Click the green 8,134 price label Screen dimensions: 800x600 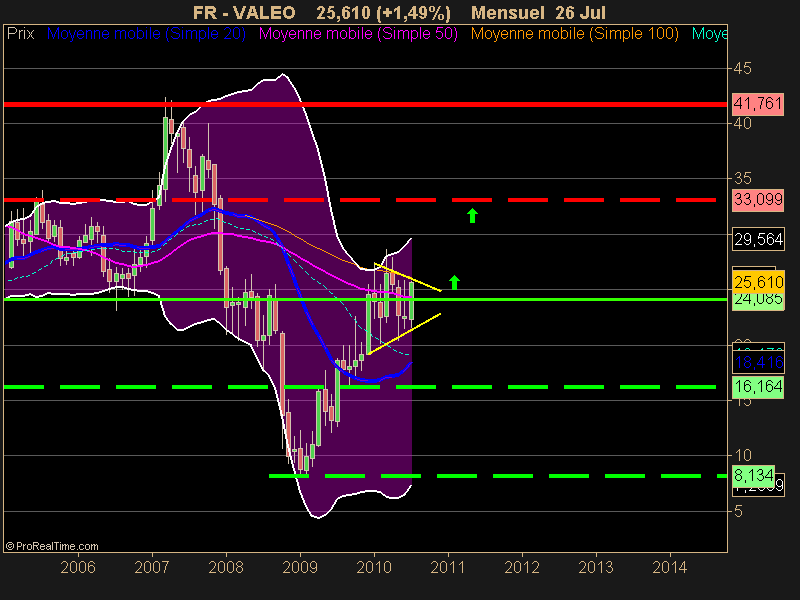click(754, 475)
